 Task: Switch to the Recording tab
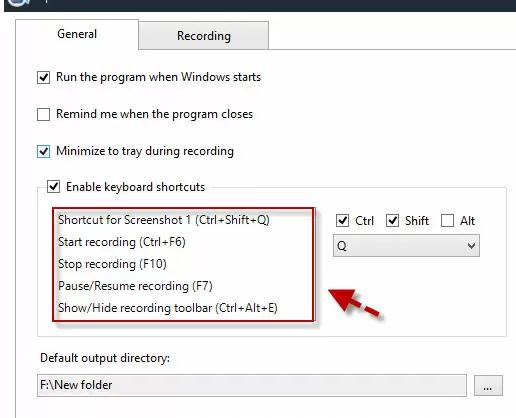point(204,36)
